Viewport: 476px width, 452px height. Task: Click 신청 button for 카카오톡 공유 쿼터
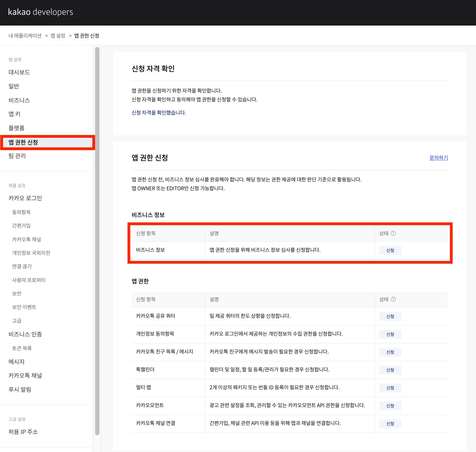(390, 316)
